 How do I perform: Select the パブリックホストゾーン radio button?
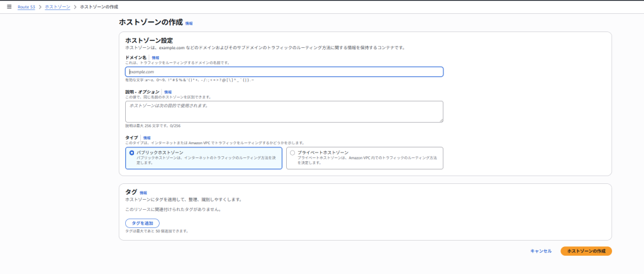pos(131,152)
